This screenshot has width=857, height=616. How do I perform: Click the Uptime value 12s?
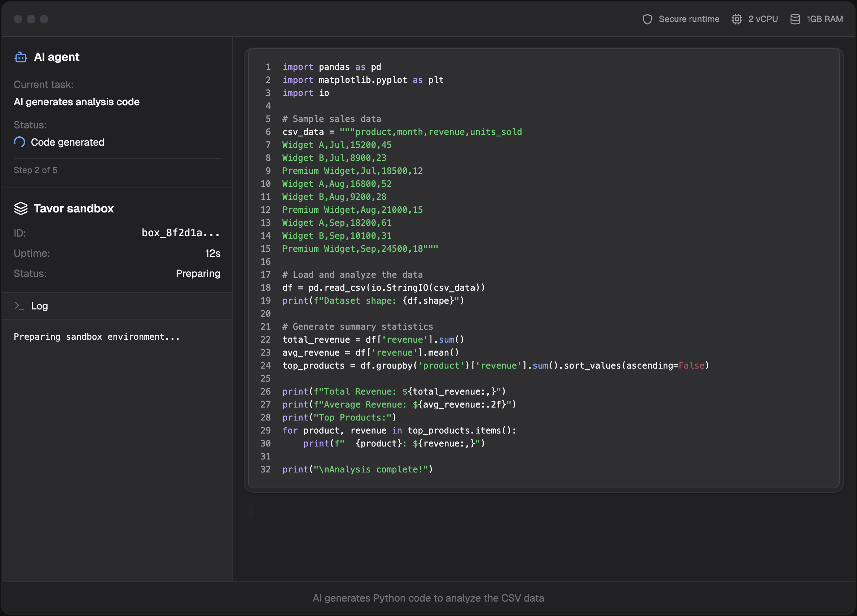(213, 253)
